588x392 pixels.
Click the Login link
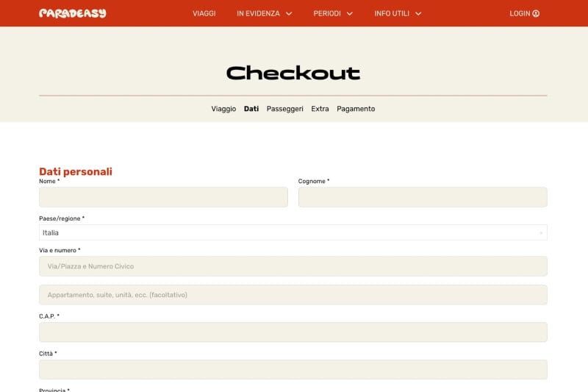(x=520, y=13)
